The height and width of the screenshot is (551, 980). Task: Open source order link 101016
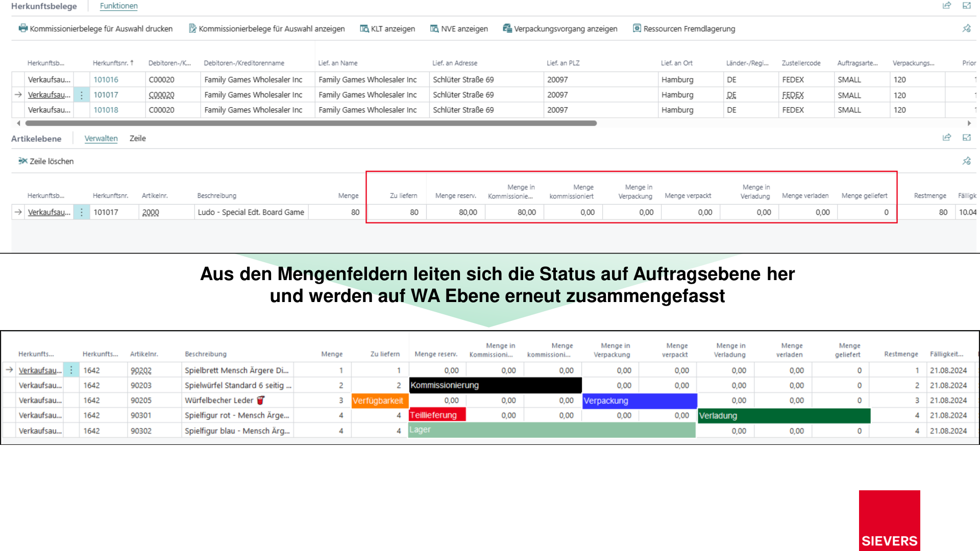pos(106,80)
